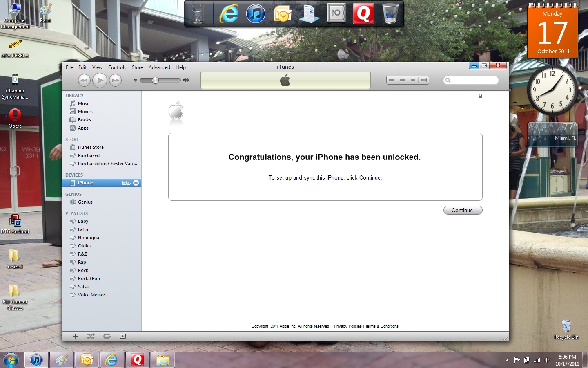This screenshot has height=368, width=588.
Task: Switch to album list view
Action: coord(403,80)
